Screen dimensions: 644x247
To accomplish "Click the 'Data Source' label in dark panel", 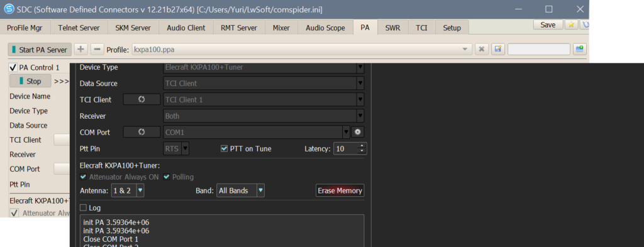I will point(99,84).
